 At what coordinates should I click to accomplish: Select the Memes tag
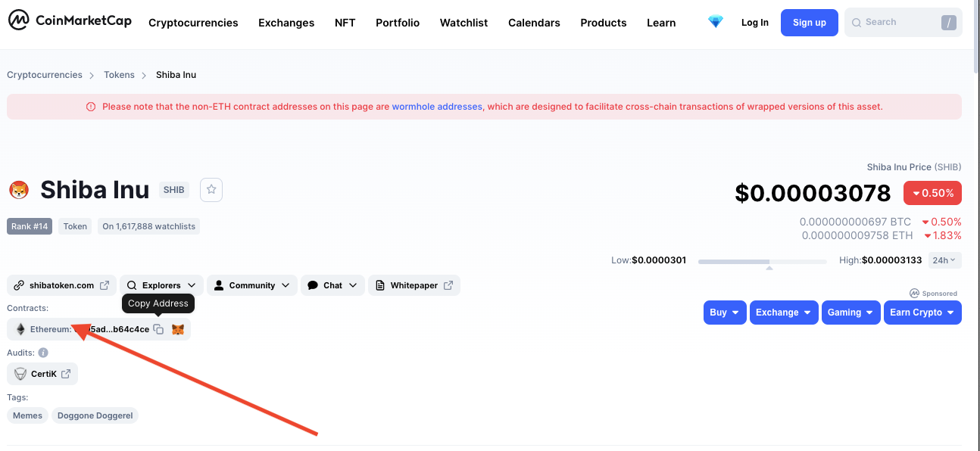coord(28,415)
